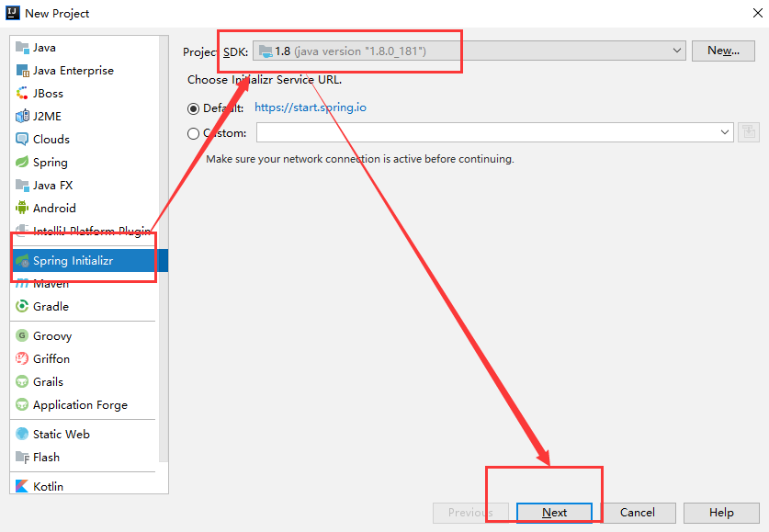Open the https://start.spring.io link
Image resolution: width=769 pixels, height=532 pixels.
coord(311,108)
